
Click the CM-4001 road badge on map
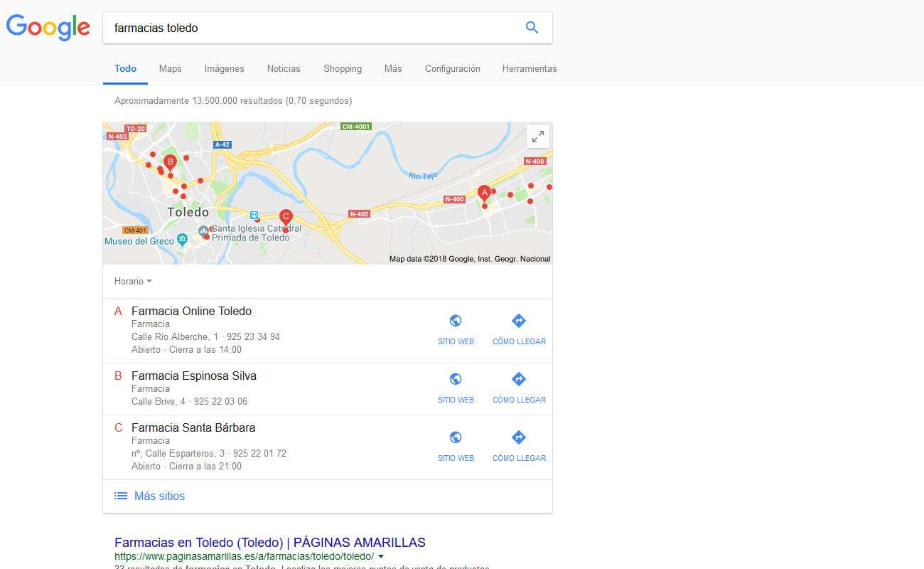click(356, 127)
